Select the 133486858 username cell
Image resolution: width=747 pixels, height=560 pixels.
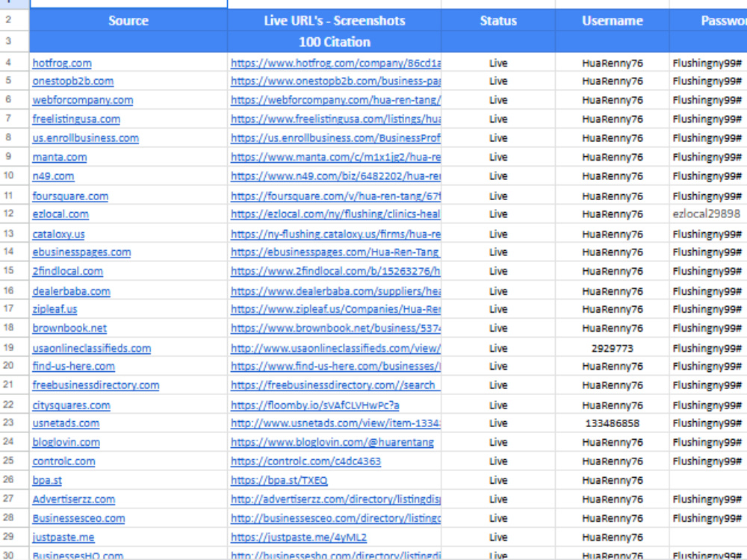(613, 424)
